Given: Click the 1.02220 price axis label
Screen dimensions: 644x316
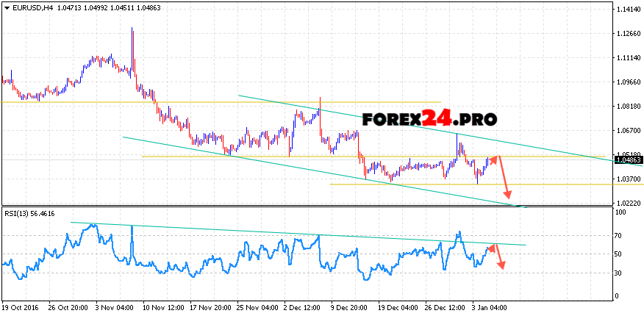Looking at the screenshot, I should point(628,202).
